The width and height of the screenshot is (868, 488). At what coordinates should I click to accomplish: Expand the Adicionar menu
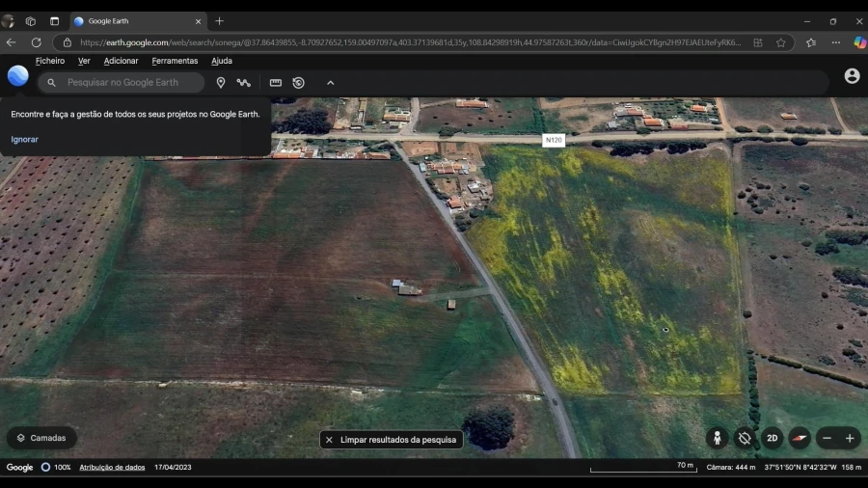121,61
